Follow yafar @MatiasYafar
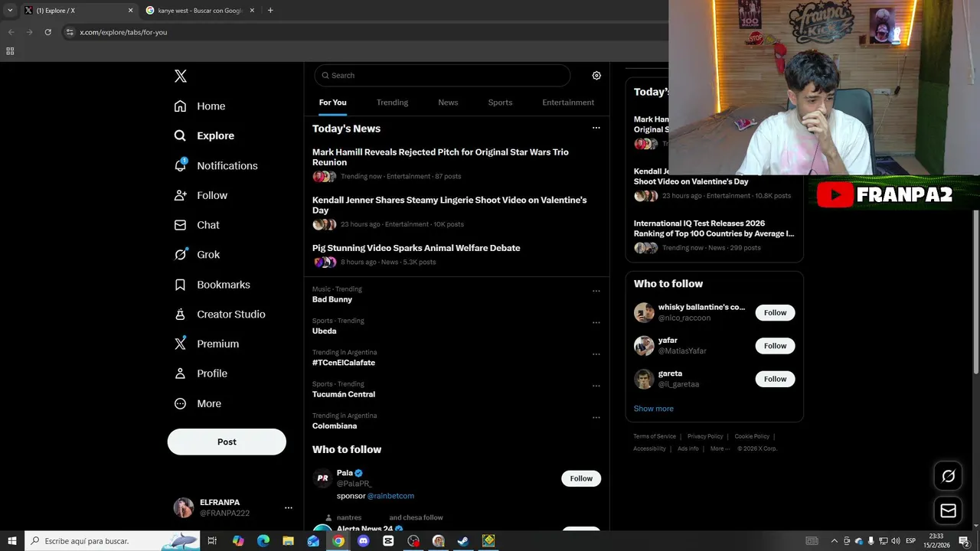980x551 pixels. (x=775, y=346)
